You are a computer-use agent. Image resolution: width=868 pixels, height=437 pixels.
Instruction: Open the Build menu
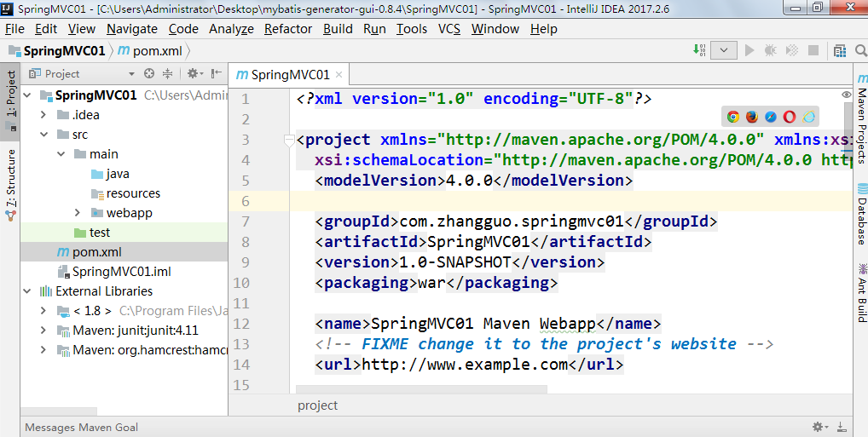pos(338,29)
